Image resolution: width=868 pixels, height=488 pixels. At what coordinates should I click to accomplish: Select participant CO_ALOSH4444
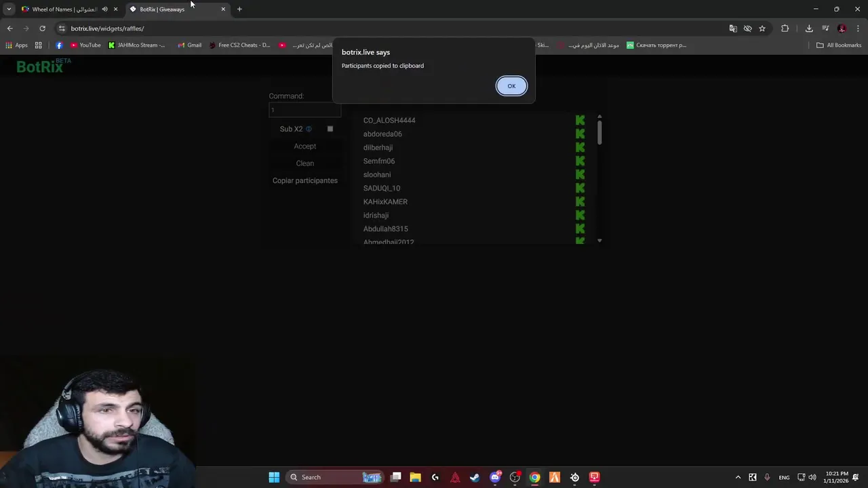pyautogui.click(x=389, y=121)
